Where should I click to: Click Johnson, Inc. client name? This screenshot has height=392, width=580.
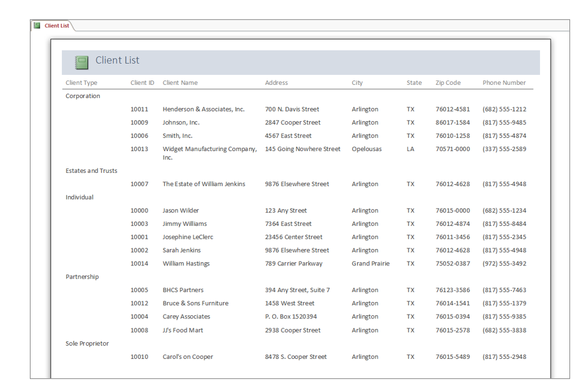pyautogui.click(x=181, y=123)
